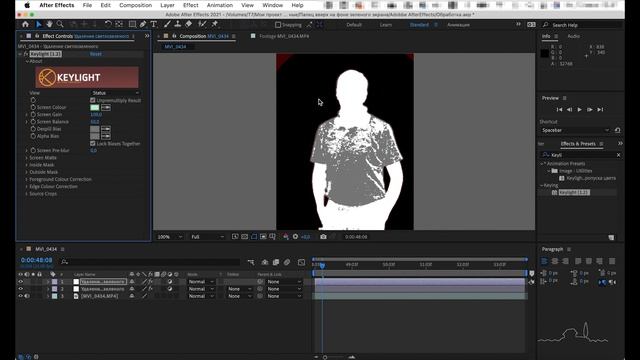
Task: Toggle the Screen Balance stopwatch
Action: pyautogui.click(x=33, y=122)
